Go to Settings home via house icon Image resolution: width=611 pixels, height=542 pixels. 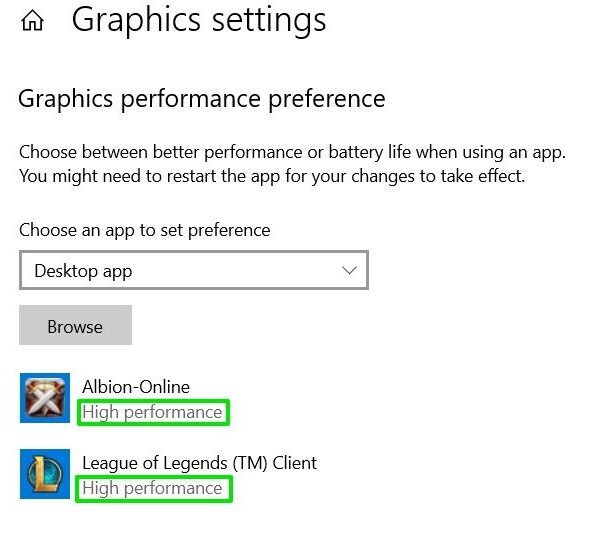(x=32, y=21)
